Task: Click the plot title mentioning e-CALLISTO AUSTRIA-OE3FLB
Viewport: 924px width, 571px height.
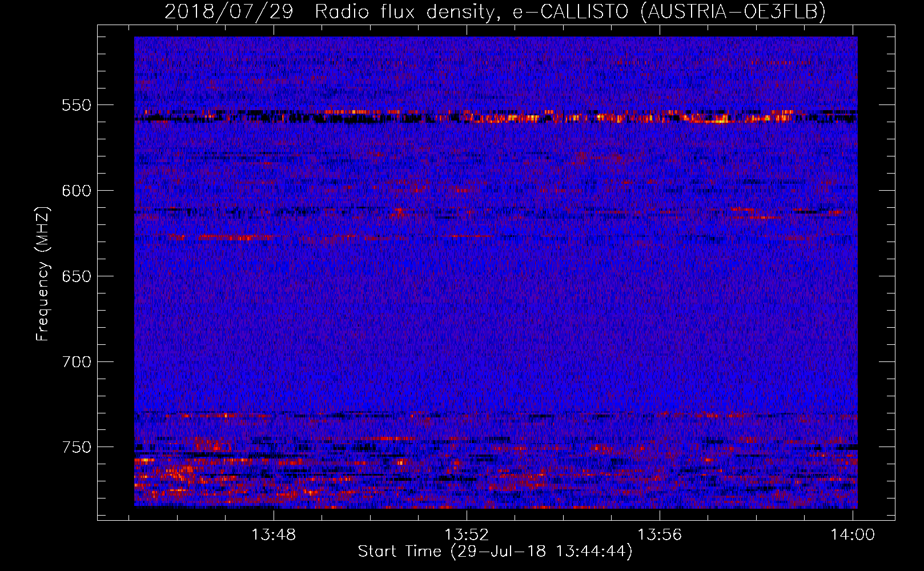Action: [495, 11]
